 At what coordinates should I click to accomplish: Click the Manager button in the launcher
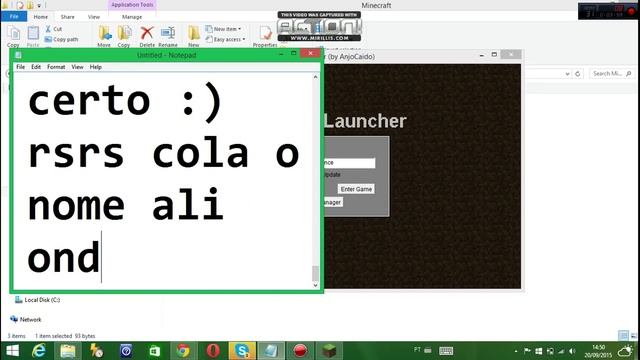333,202
